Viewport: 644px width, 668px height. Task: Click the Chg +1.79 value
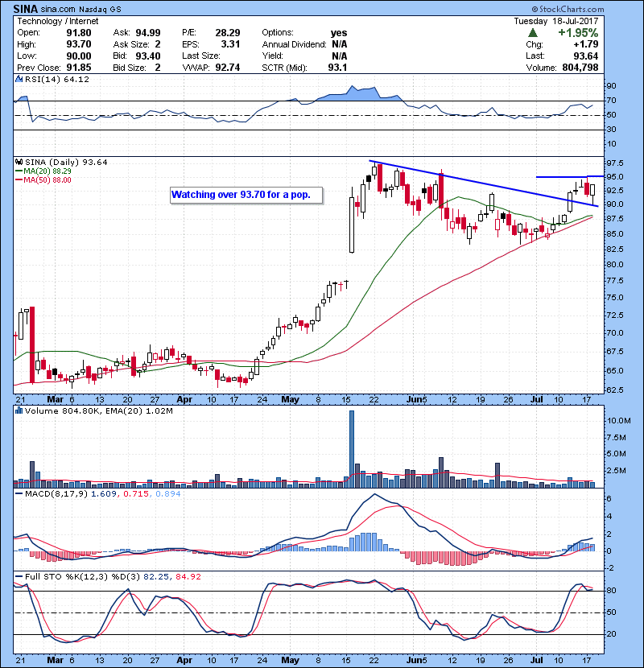[x=586, y=44]
